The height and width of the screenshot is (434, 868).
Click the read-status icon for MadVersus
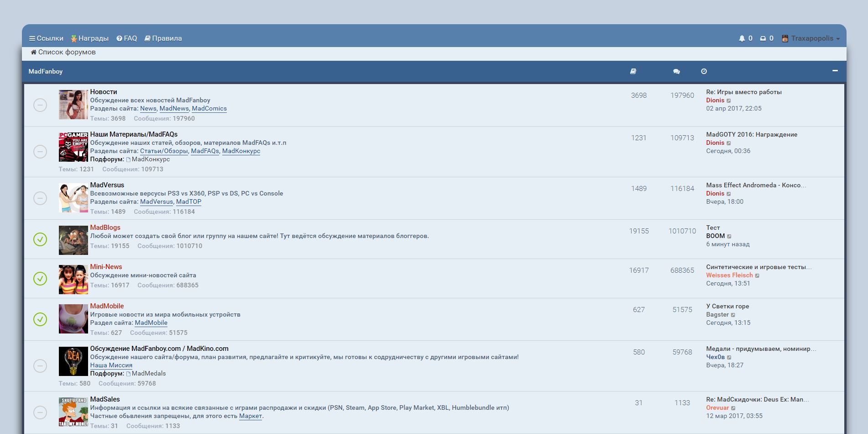[40, 198]
